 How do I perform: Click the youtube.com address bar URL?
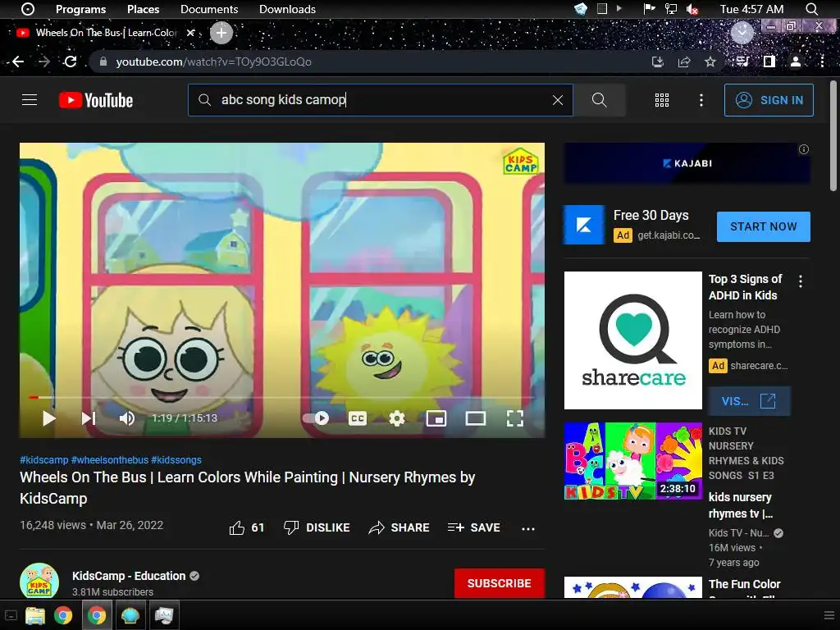214,62
